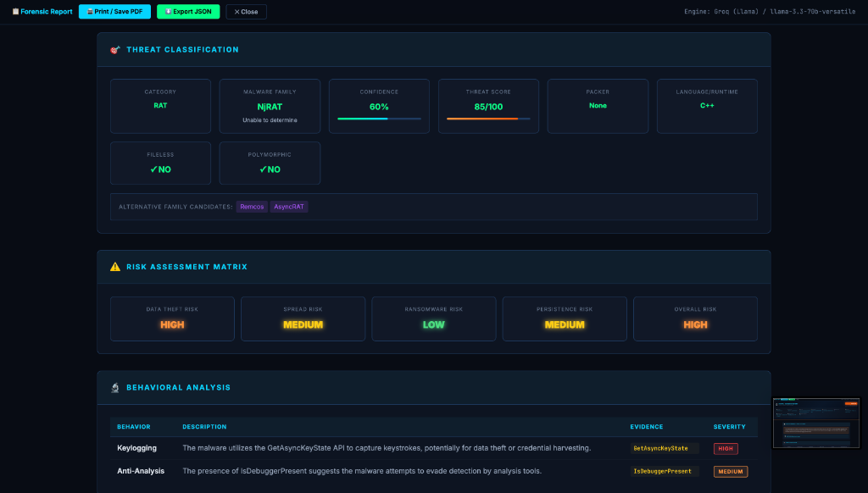Click the Forensic Report clipboard icon

pos(15,12)
